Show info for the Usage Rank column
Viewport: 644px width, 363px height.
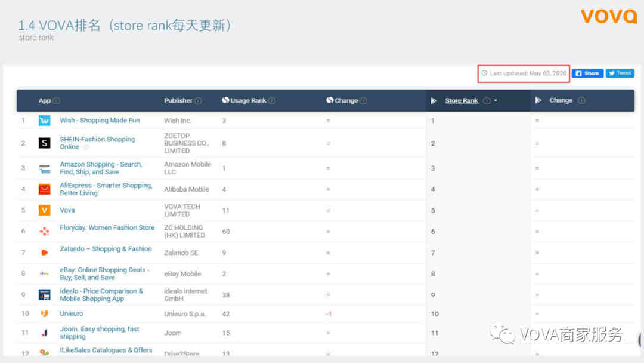(x=272, y=101)
